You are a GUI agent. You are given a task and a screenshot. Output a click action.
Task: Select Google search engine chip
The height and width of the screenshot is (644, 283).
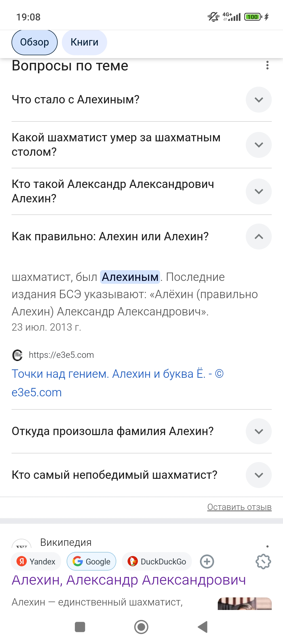coord(91,562)
